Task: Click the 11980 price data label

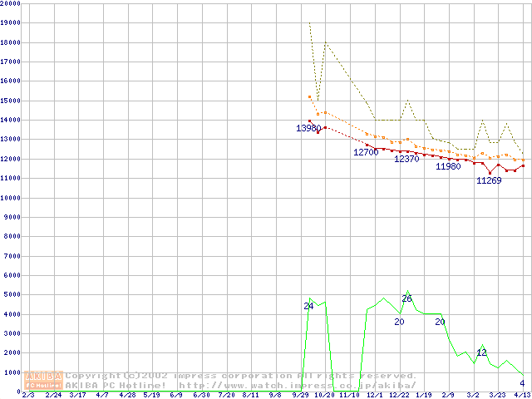Action: pos(448,166)
